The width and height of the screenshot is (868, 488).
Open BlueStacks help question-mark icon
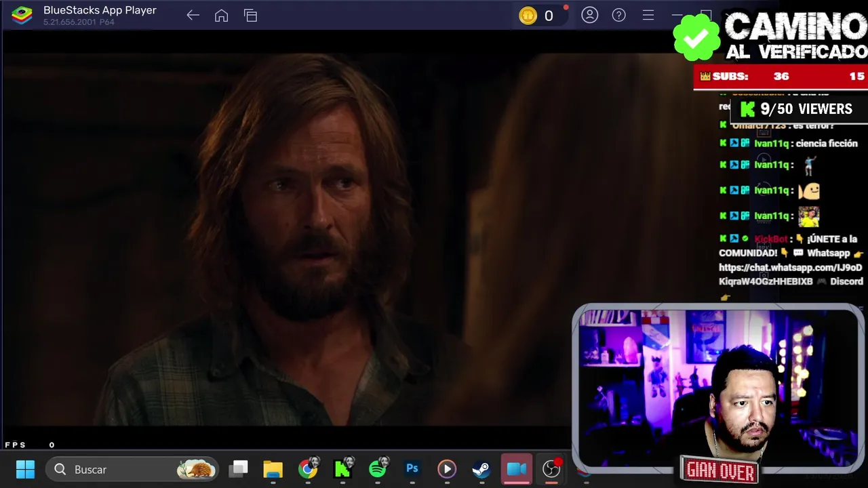(618, 15)
